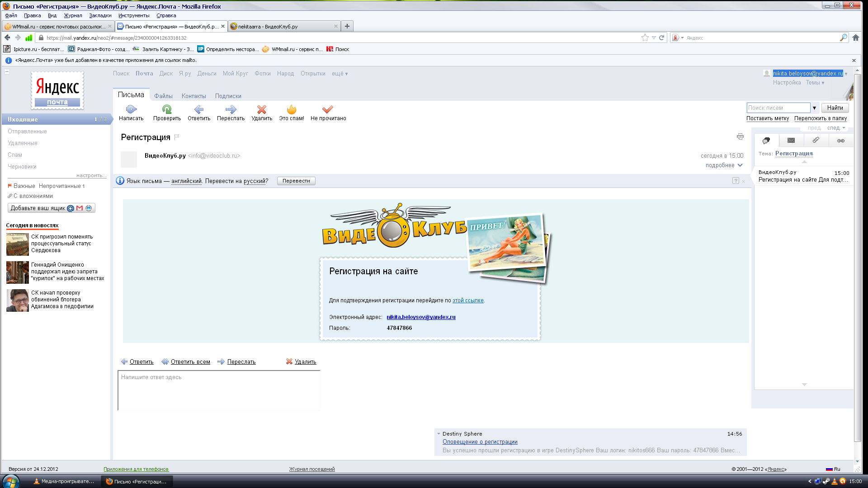
Task: Open dropdown arrow beside Поиск писем field
Action: (x=814, y=108)
